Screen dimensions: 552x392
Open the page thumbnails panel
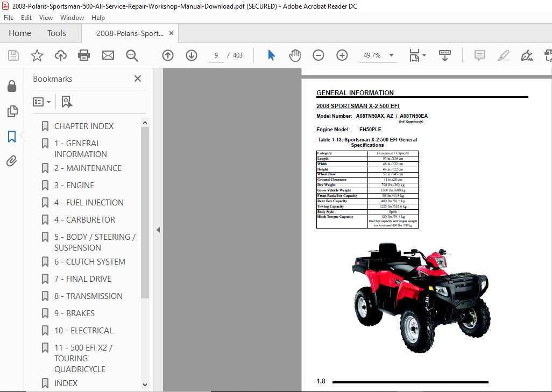click(12, 111)
